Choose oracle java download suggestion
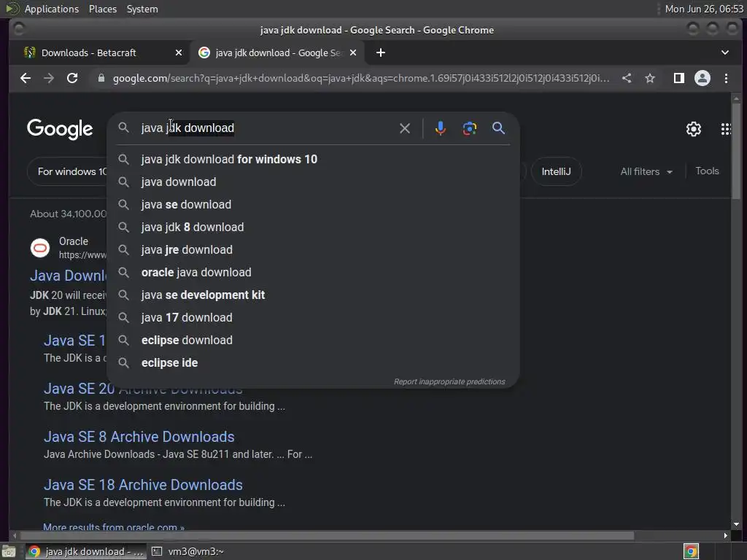 313,273
